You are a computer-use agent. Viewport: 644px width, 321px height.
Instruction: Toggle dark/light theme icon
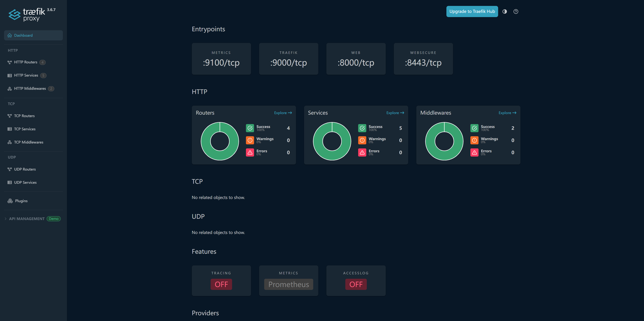[505, 11]
